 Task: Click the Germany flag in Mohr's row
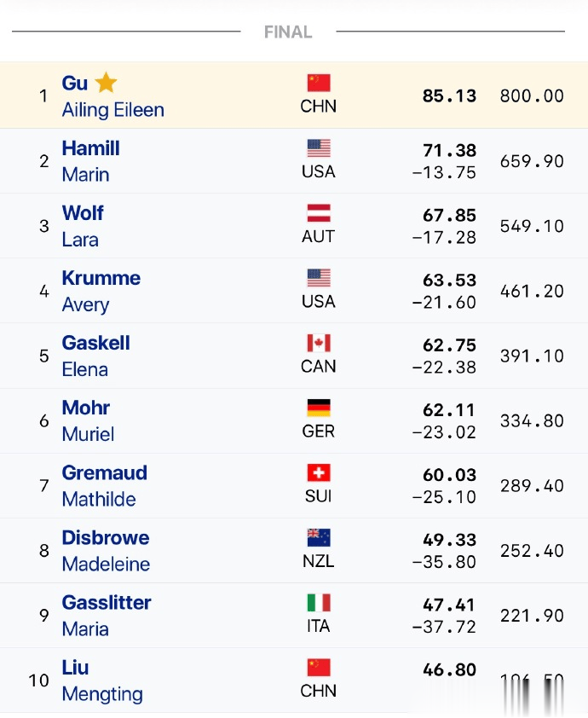point(319,408)
